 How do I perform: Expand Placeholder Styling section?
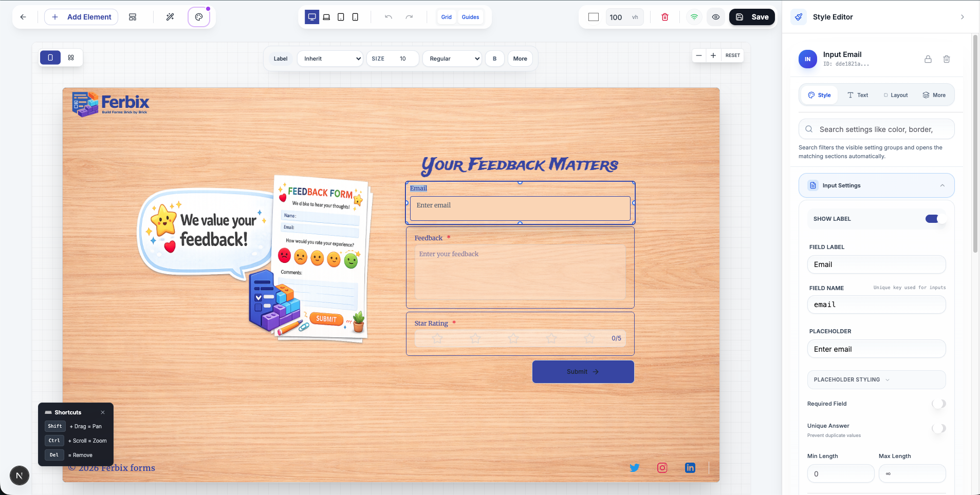pos(877,379)
